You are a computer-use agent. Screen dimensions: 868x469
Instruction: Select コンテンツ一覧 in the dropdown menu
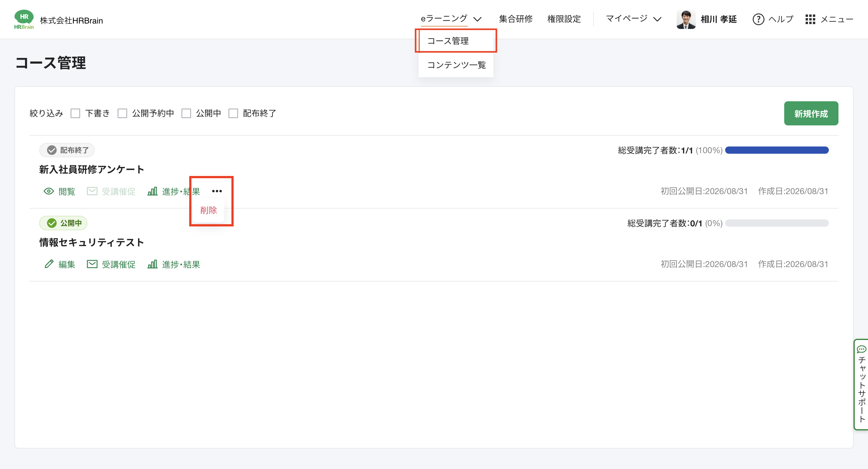coord(456,65)
